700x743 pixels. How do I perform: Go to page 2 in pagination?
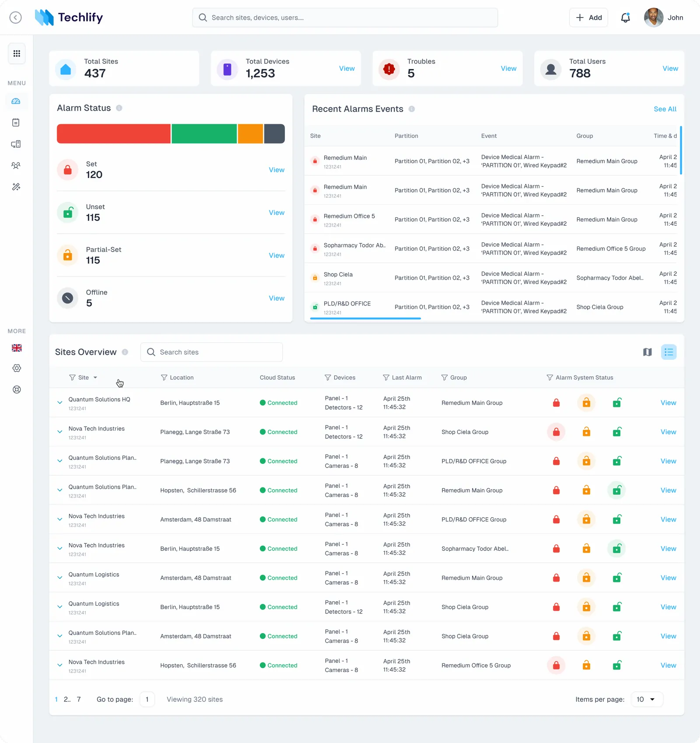point(67,699)
